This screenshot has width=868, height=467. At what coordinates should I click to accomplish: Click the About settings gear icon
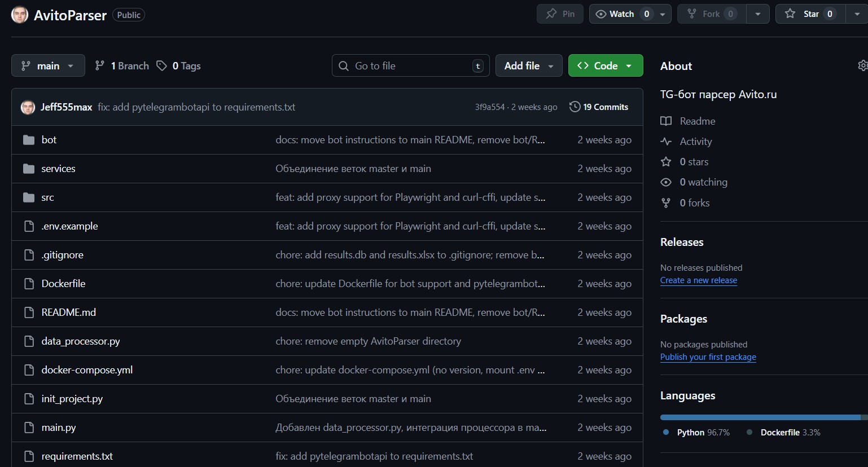(x=862, y=66)
